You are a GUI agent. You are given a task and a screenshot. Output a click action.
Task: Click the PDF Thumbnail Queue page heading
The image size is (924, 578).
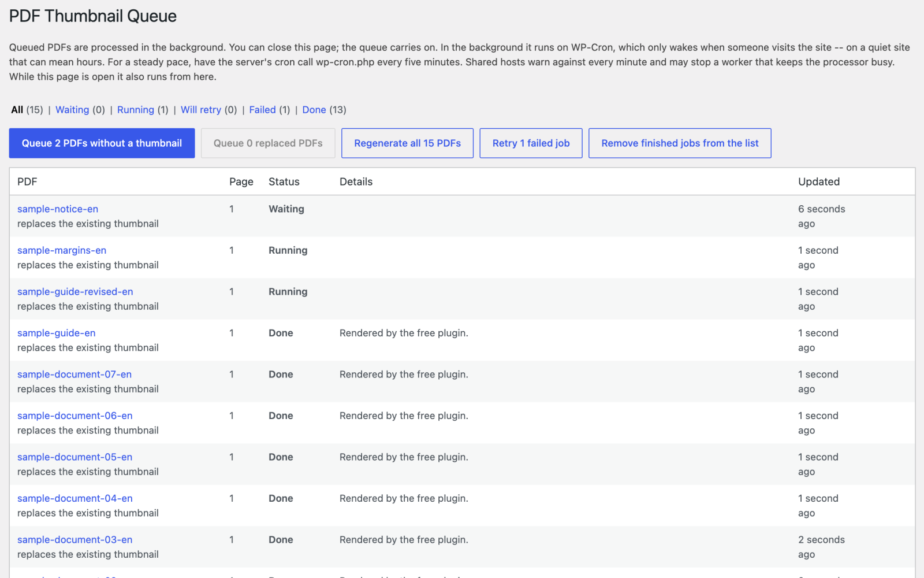(x=93, y=16)
